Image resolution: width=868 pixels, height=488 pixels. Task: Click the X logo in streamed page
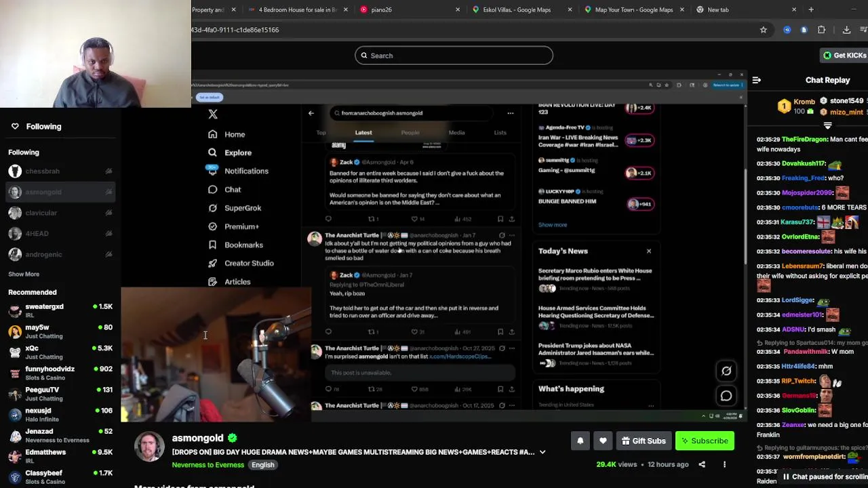click(213, 115)
